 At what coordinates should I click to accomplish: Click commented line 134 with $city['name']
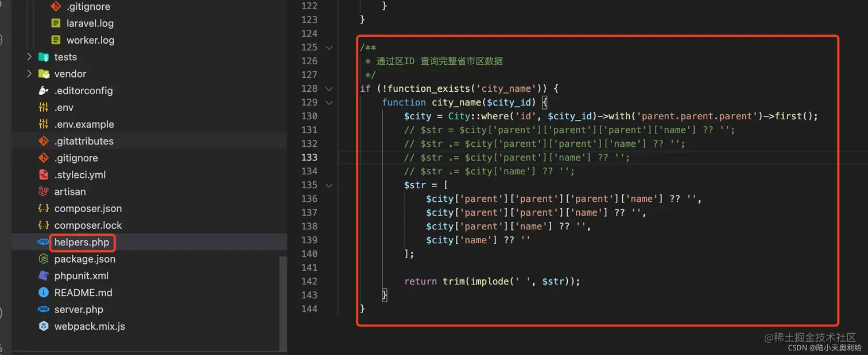[489, 171]
